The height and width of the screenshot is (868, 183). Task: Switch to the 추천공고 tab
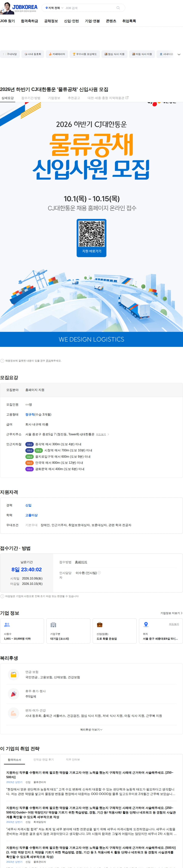(74, 98)
